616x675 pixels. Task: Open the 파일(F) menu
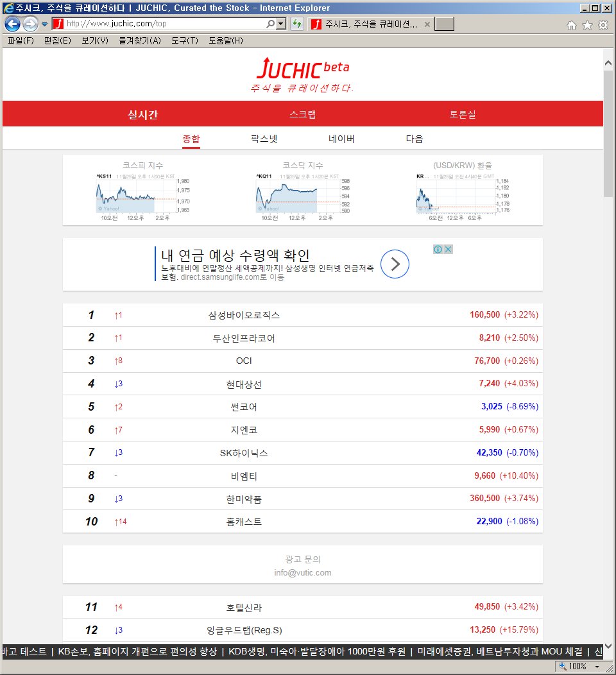(21, 40)
